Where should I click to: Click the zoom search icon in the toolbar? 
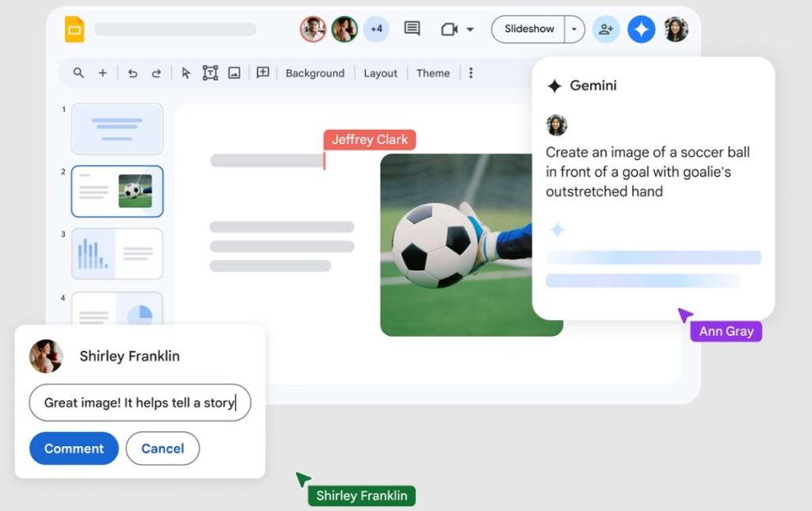point(77,73)
